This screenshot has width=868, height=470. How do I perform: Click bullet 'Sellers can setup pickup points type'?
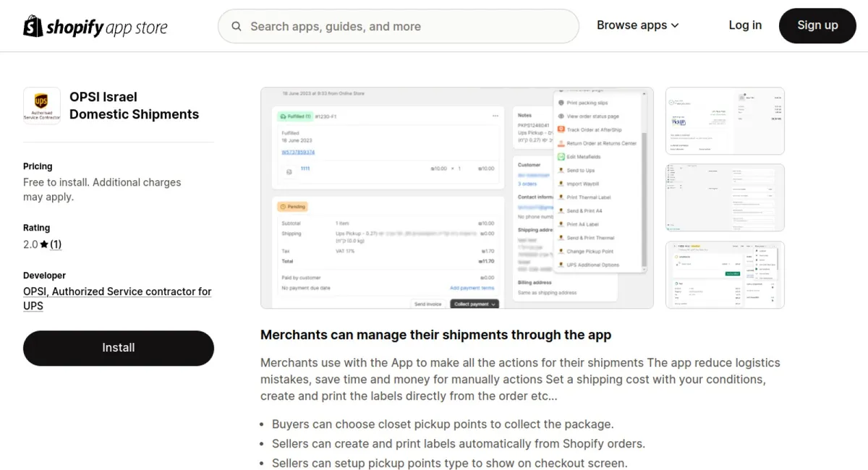450,463
